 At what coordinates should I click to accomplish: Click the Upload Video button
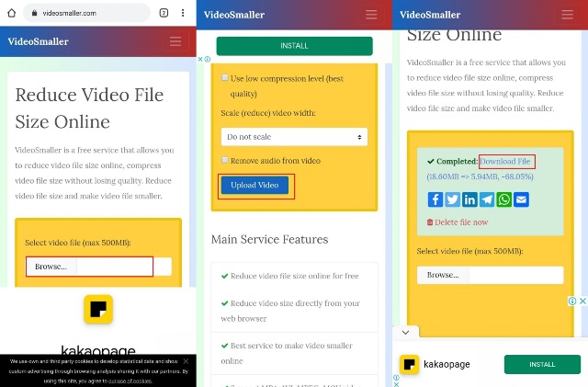pyautogui.click(x=254, y=185)
